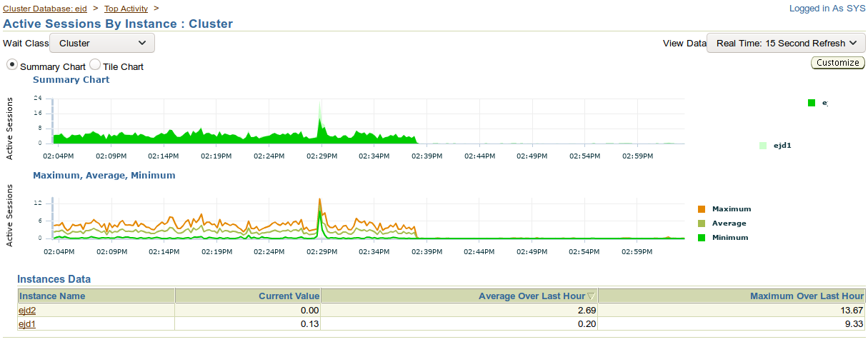868x342 pixels.
Task: Click the Average Over Last Hour sort arrow
Action: click(x=591, y=296)
